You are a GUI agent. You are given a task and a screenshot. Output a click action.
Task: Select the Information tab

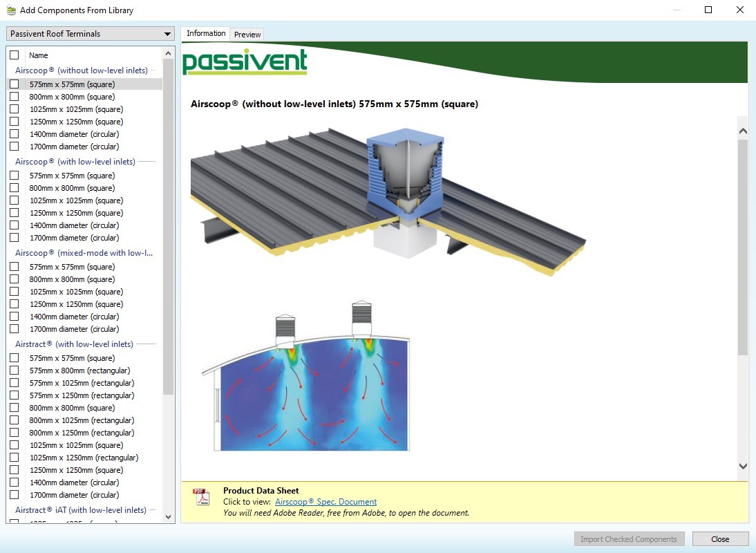click(x=205, y=32)
